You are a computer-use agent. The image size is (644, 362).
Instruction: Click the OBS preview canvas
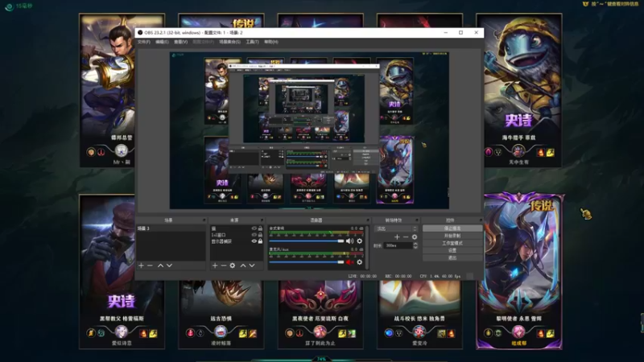coord(309,130)
